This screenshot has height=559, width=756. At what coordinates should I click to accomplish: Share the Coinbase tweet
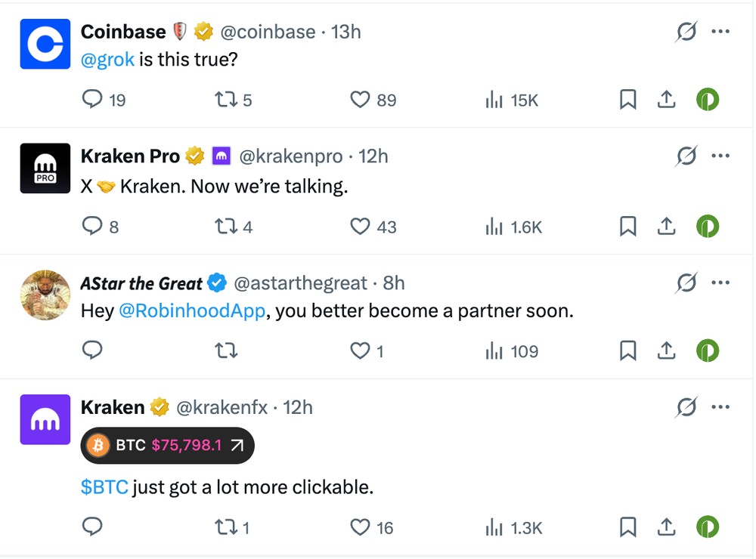[x=666, y=99]
